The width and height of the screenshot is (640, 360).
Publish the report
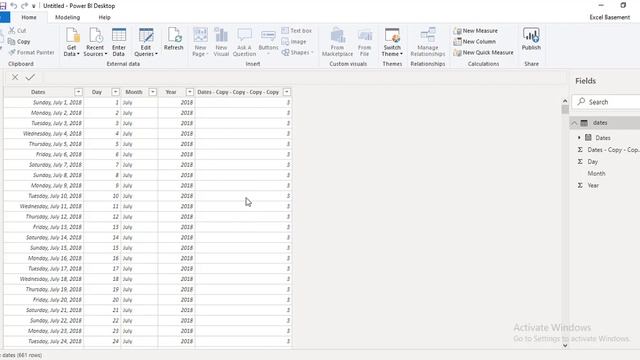[531, 39]
